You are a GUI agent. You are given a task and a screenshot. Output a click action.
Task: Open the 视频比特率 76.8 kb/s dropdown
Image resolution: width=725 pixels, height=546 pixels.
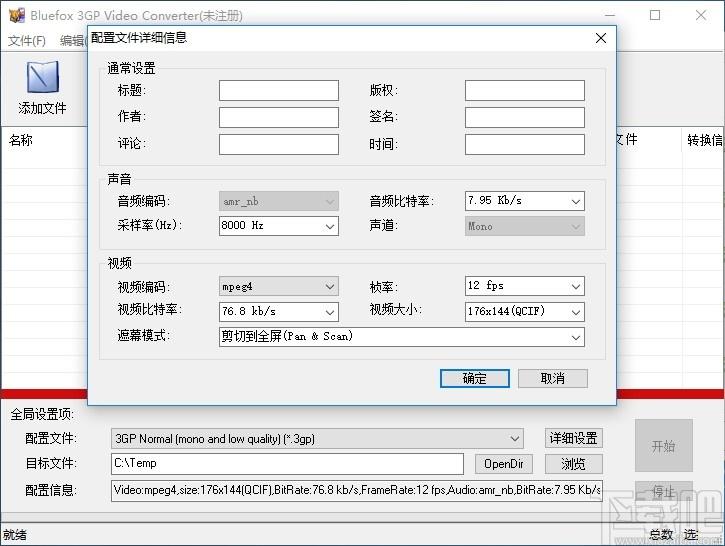[x=279, y=312]
